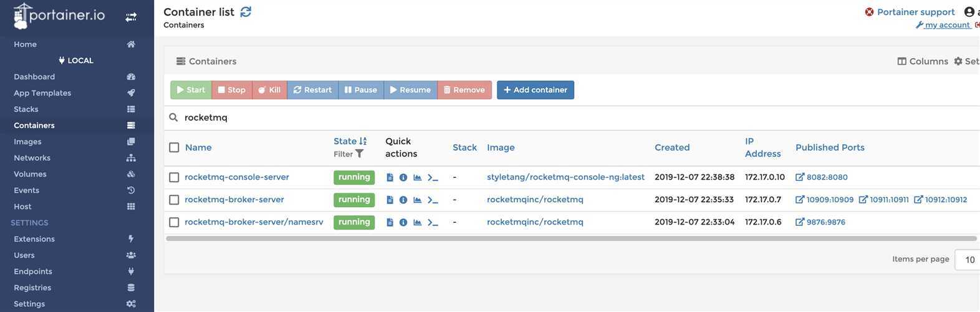980x312 pixels.
Task: Check the rocketmq-console-server row checkbox
Action: [174, 177]
